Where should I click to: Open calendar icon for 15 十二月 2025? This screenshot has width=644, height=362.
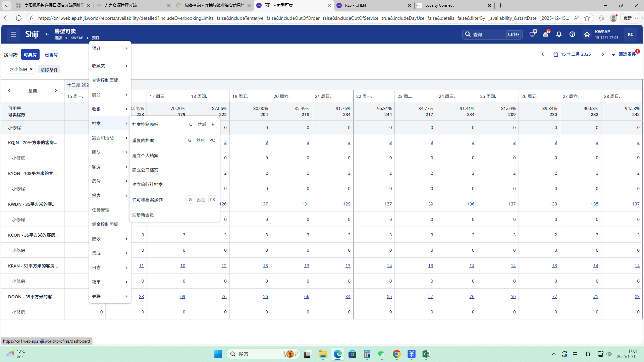click(x=556, y=54)
